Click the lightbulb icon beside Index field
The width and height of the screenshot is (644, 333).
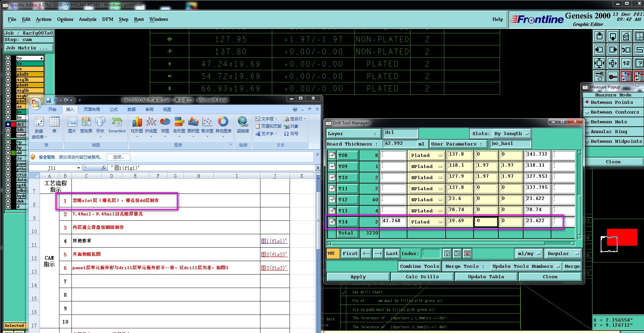(x=447, y=254)
